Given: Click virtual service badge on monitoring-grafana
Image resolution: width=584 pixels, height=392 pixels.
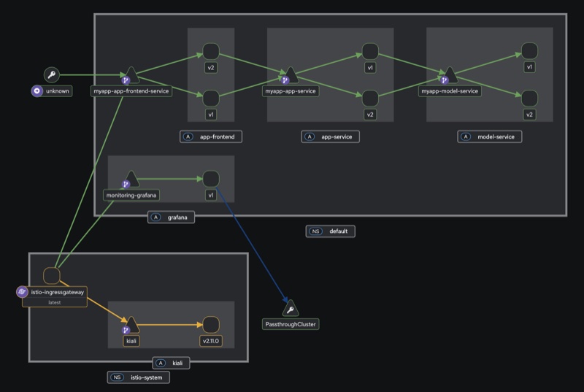Looking at the screenshot, I should [126, 184].
